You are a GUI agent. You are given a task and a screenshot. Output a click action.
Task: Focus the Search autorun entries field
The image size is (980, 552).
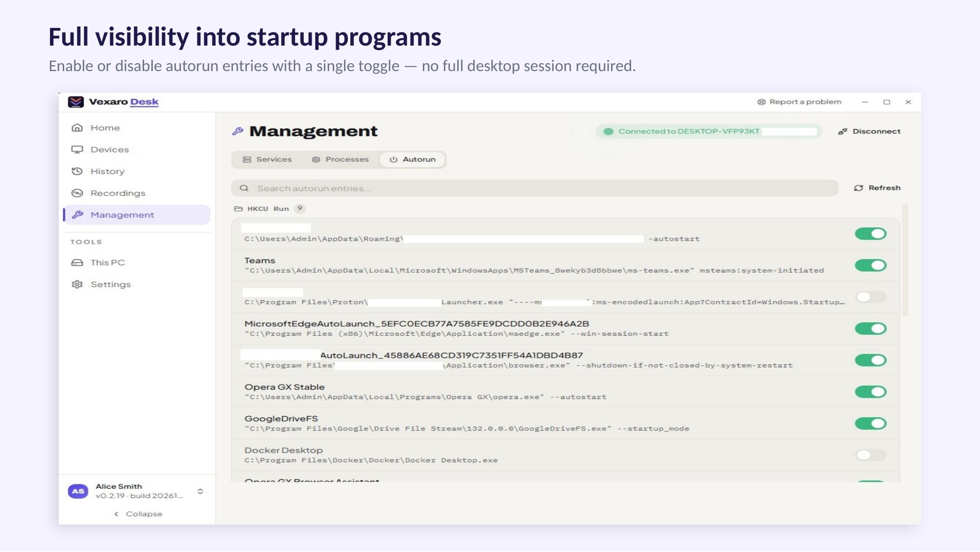coord(535,188)
